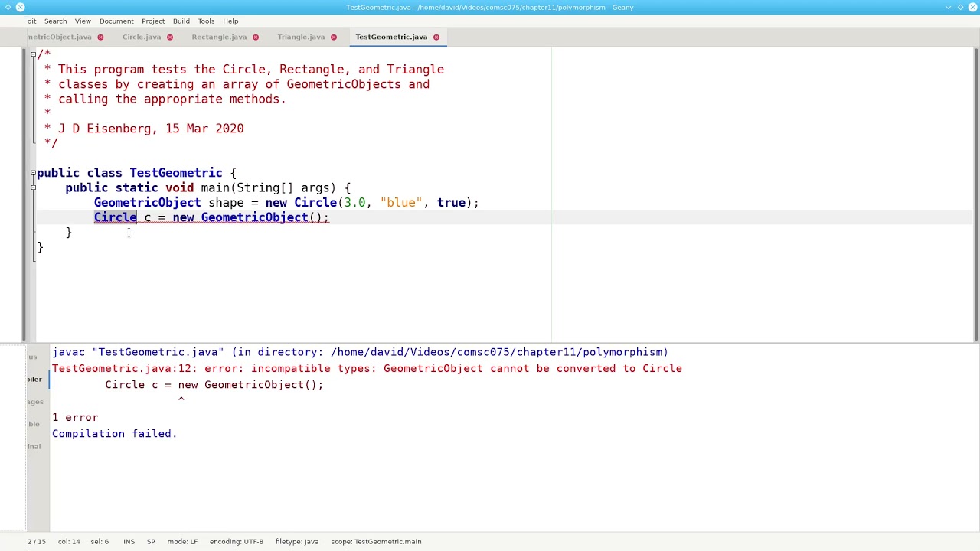
Task: Show the Messages tab in bottom panel
Action: [x=35, y=401]
